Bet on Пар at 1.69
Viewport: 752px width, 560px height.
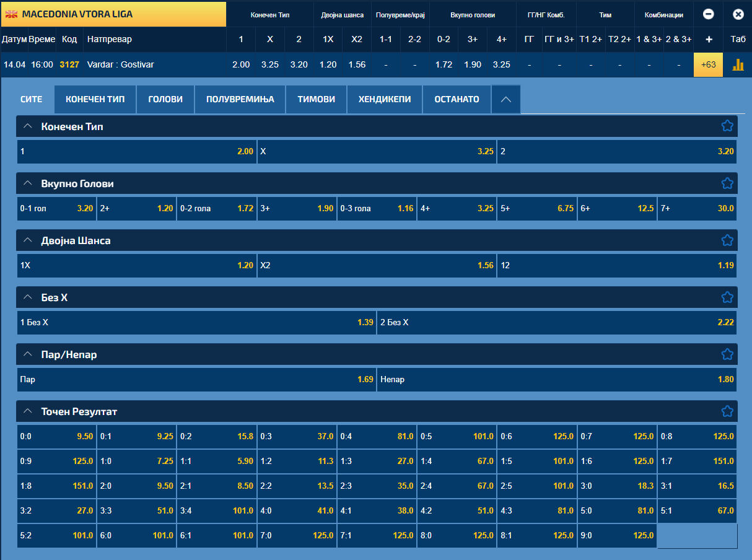click(x=196, y=379)
